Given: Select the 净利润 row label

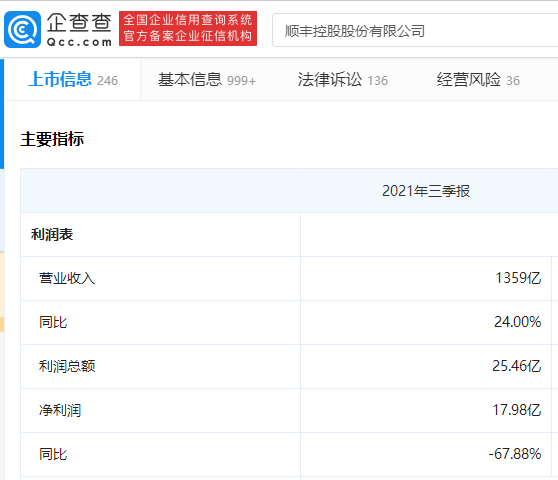Looking at the screenshot, I should pos(60,410).
